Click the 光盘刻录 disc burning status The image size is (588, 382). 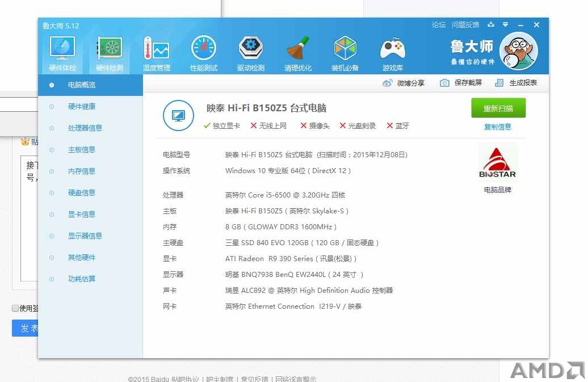tap(358, 125)
